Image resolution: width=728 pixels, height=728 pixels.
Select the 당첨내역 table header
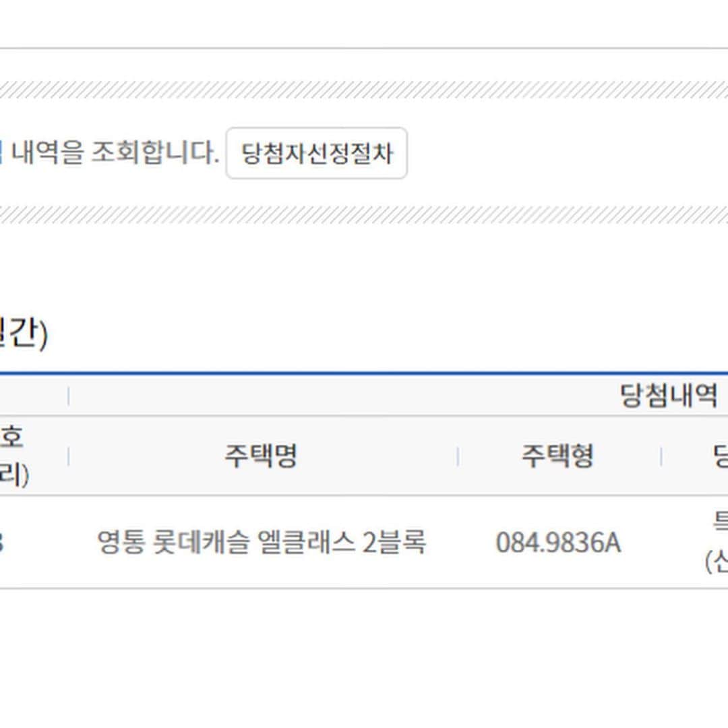669,396
